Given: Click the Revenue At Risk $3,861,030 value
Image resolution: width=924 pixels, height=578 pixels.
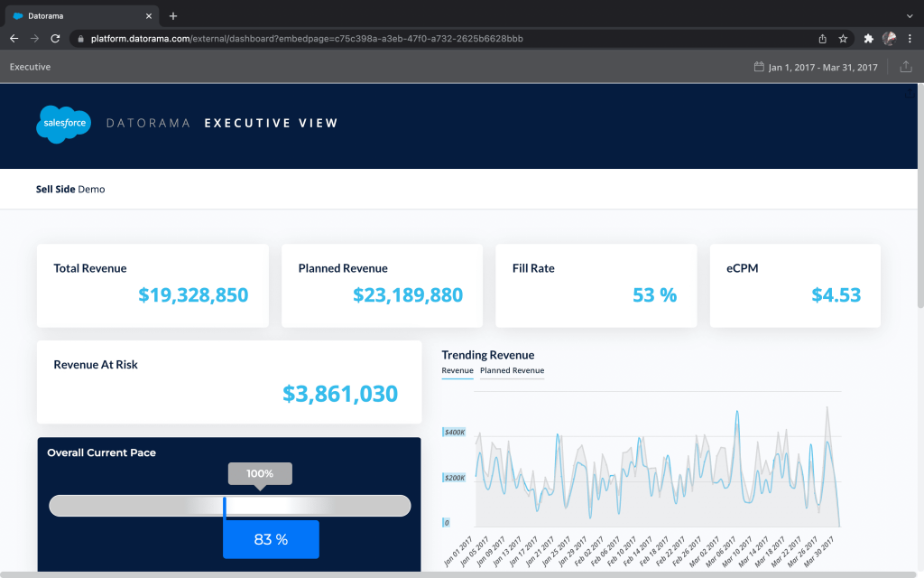Looking at the screenshot, I should (x=340, y=394).
